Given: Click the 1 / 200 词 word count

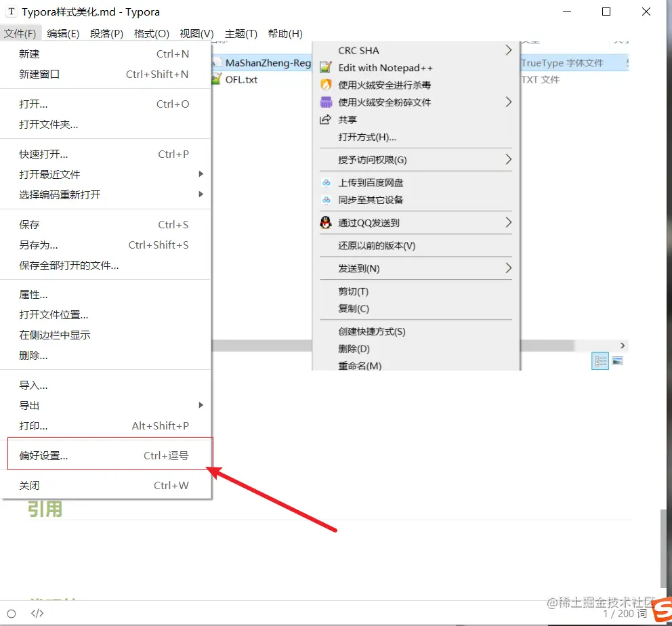Looking at the screenshot, I should click(625, 614).
